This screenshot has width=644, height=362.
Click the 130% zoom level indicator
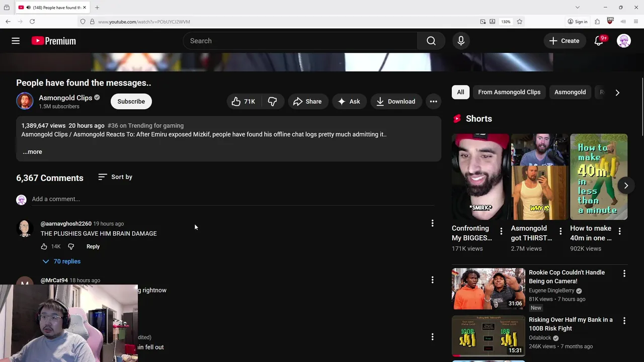(506, 22)
